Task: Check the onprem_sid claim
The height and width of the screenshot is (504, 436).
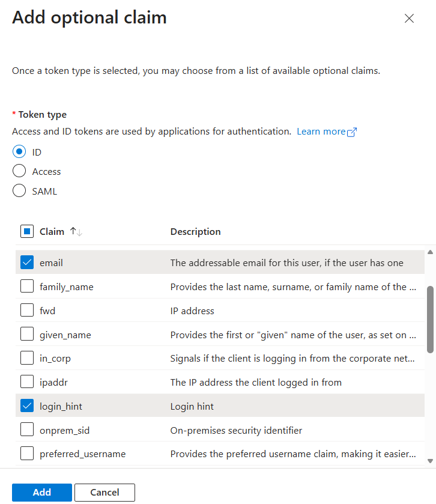Action: [x=27, y=430]
